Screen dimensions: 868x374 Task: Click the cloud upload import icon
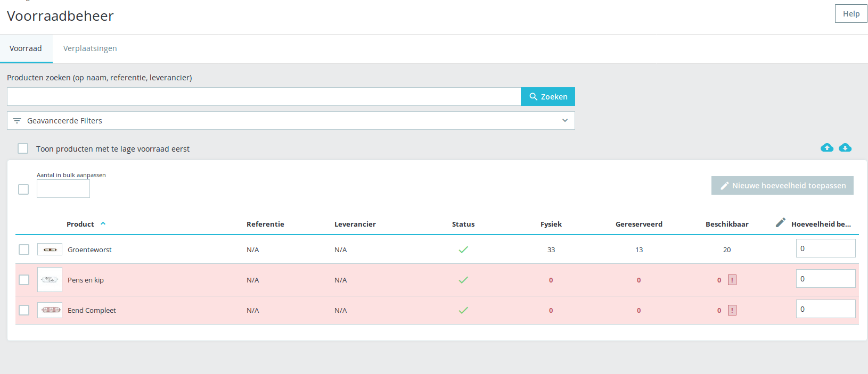(x=827, y=147)
